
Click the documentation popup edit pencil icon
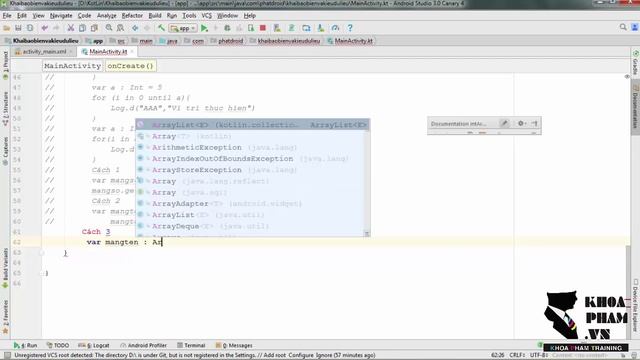coord(504,123)
